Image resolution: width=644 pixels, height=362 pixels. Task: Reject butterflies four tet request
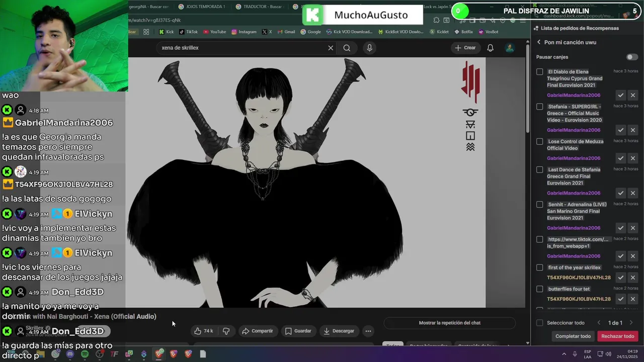point(633,299)
